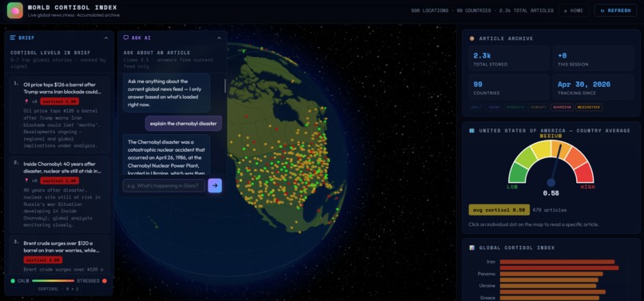Viewport: 644px width, 301px height.
Task: Click the uk location pin on story 2
Action: [26, 180]
